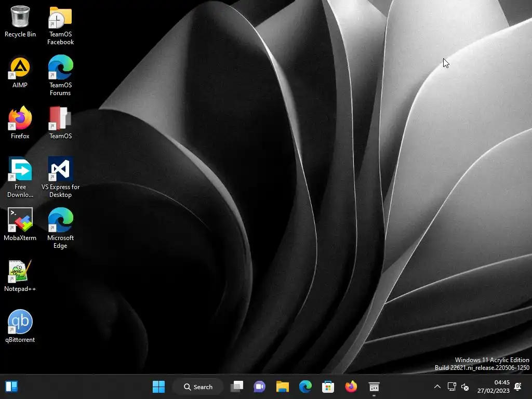Select the Free Download Manager shortcut
Viewport: 532px width, 399px height.
(x=20, y=178)
